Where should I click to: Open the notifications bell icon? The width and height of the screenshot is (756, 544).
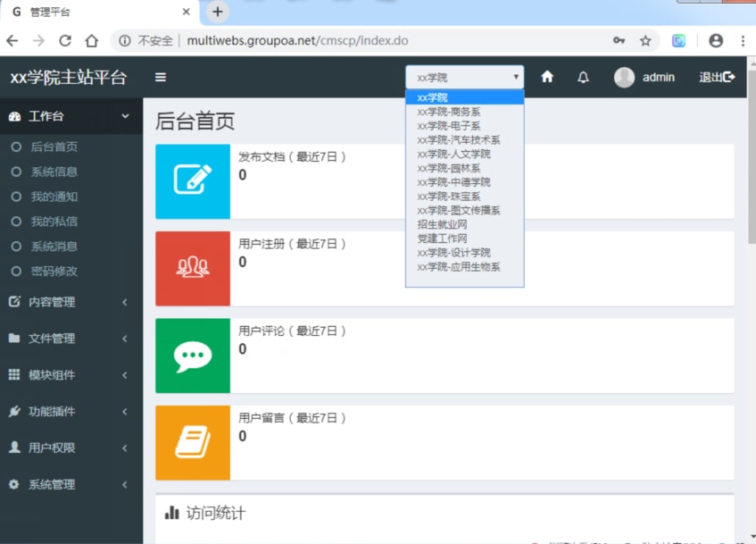[584, 78]
